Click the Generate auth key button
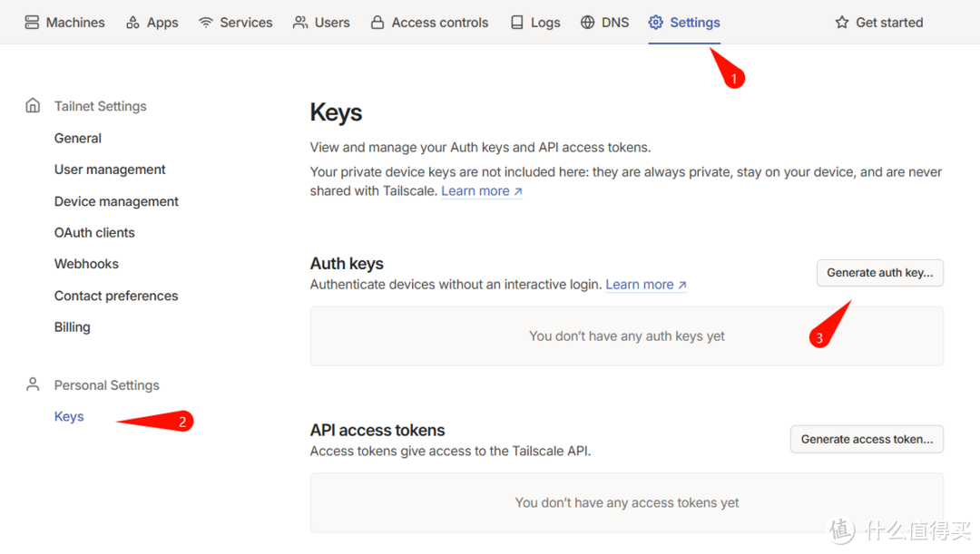 pos(879,273)
